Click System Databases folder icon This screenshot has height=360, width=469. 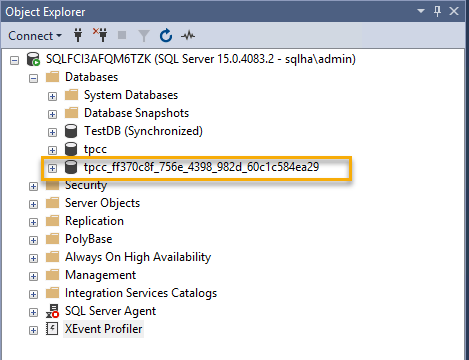[x=71, y=95]
